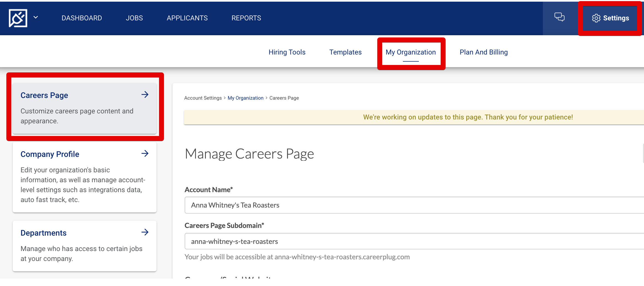Click the Careers Page card description text
The width and height of the screenshot is (644, 286).
coord(77,116)
